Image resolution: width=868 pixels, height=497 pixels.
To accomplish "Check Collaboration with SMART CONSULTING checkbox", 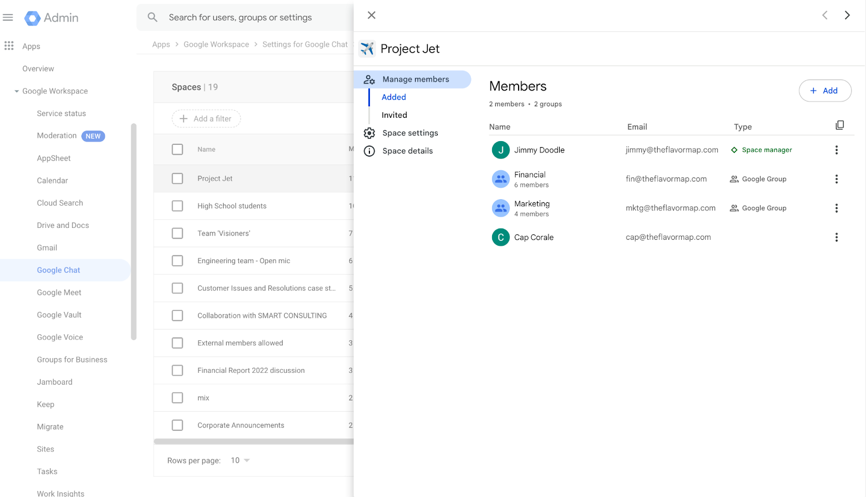I will [x=177, y=315].
